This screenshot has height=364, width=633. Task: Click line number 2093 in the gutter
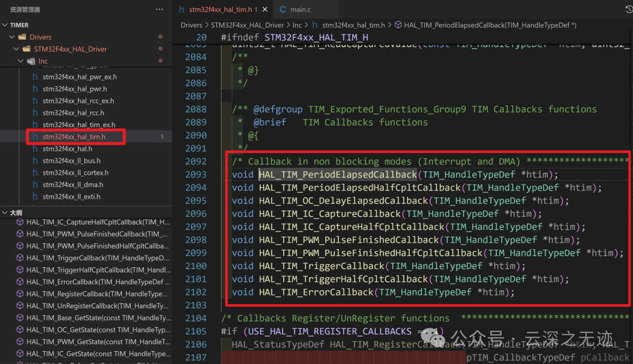[x=196, y=175]
